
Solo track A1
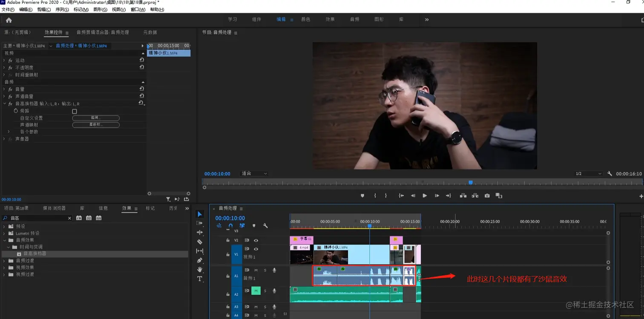coord(265,270)
